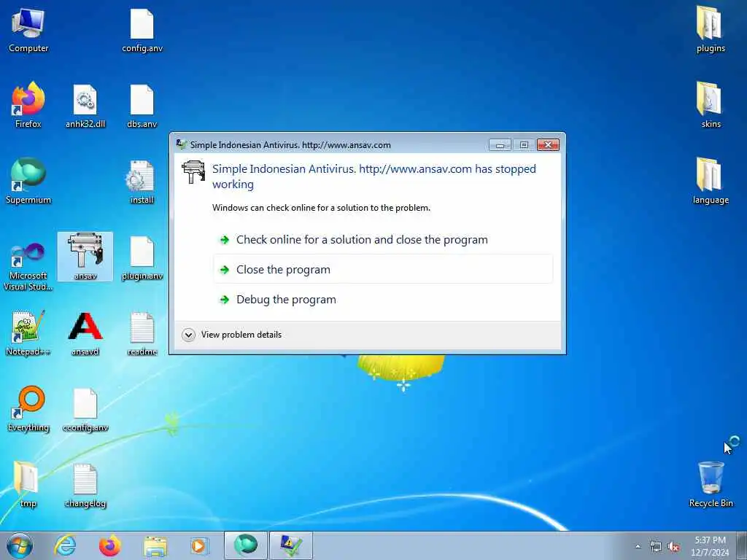The image size is (747, 560).
Task: Switch to the crash dialog taskbar button
Action: click(x=290, y=545)
